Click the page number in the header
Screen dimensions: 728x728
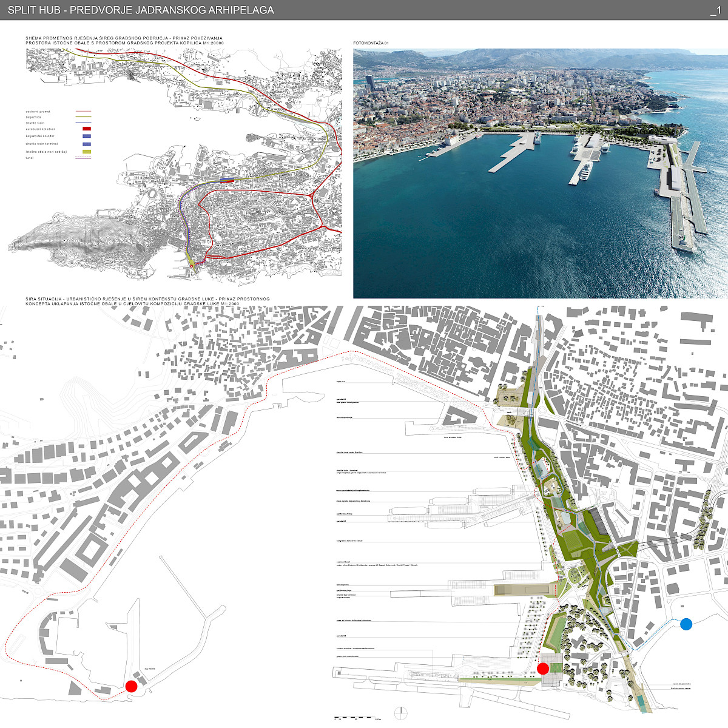click(x=715, y=10)
